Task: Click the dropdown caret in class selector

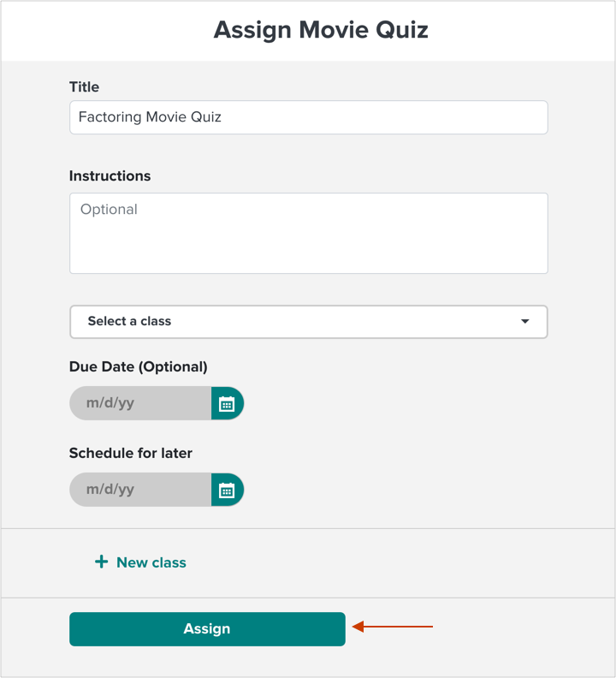Action: pos(524,321)
